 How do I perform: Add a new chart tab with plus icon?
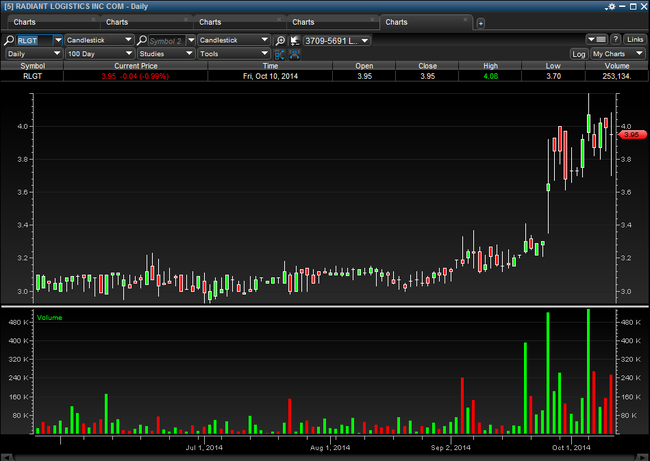(x=480, y=22)
